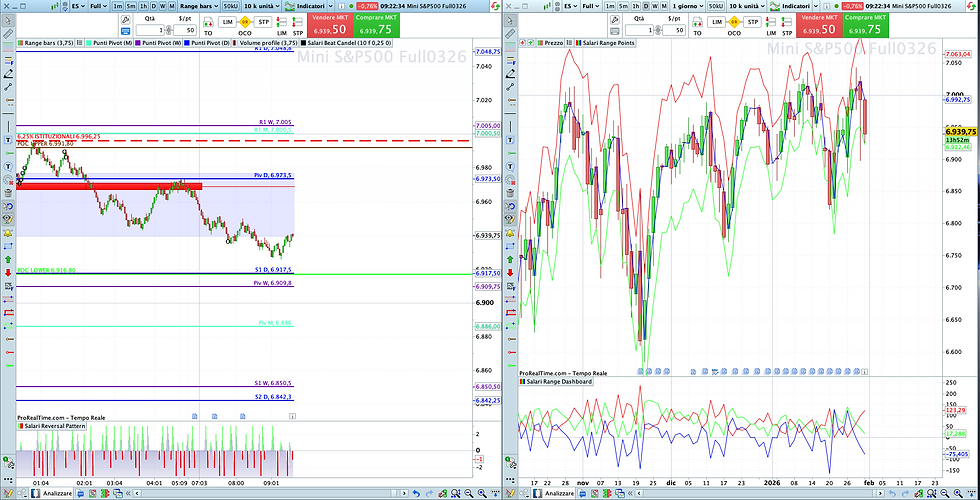Image resolution: width=980 pixels, height=500 pixels.
Task: Click the horizontal scrollbar in left chart
Action: (x=270, y=494)
